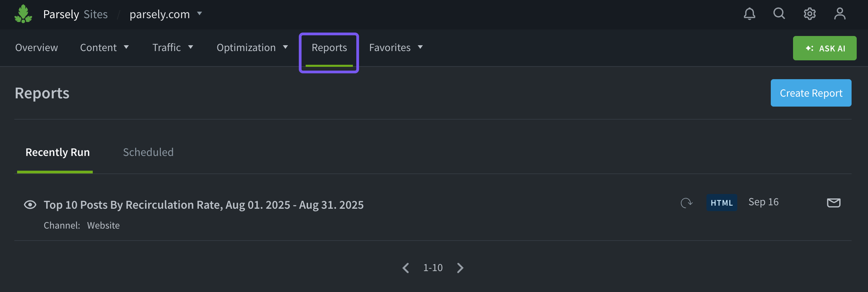Expand the Content dropdown menu
The image size is (868, 292).
pyautogui.click(x=104, y=48)
